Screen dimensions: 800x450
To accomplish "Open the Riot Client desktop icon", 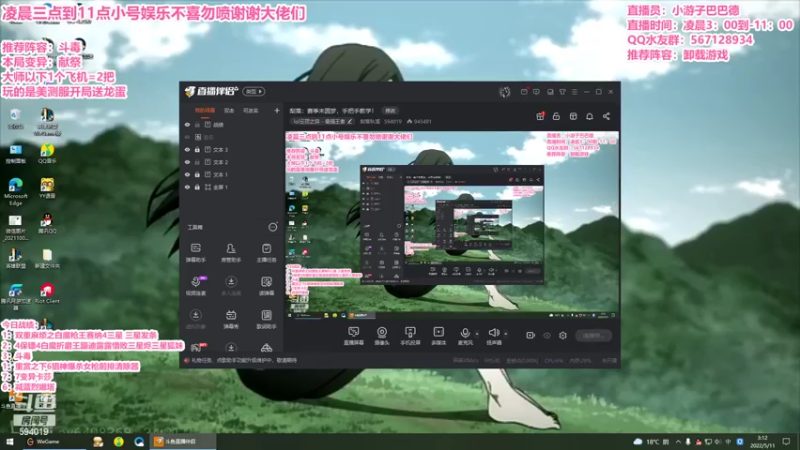I will point(47,293).
